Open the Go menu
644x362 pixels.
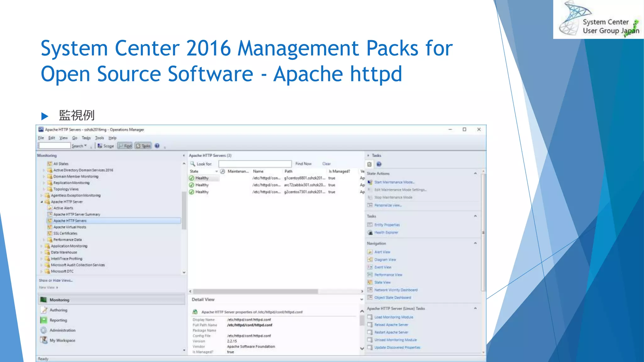pyautogui.click(x=75, y=138)
